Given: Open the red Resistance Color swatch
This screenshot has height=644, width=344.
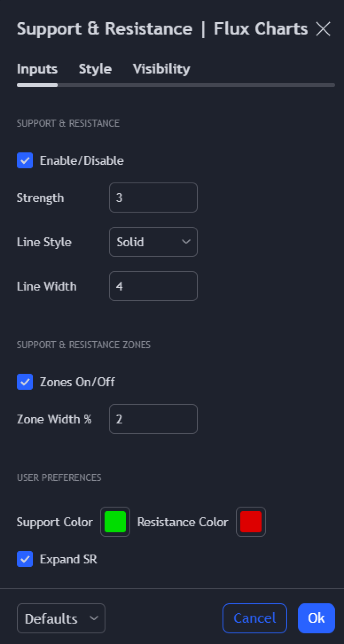Looking at the screenshot, I should (x=251, y=522).
